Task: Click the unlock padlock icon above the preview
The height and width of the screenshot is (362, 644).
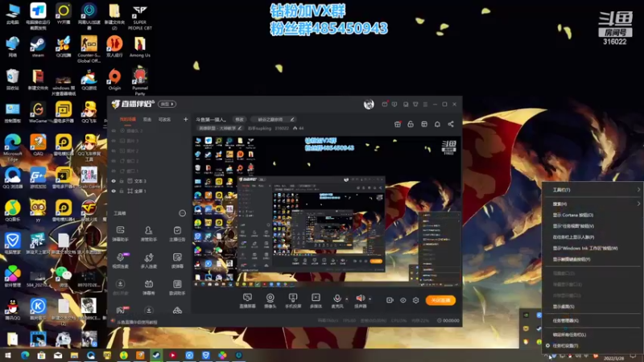Action: coord(411,124)
